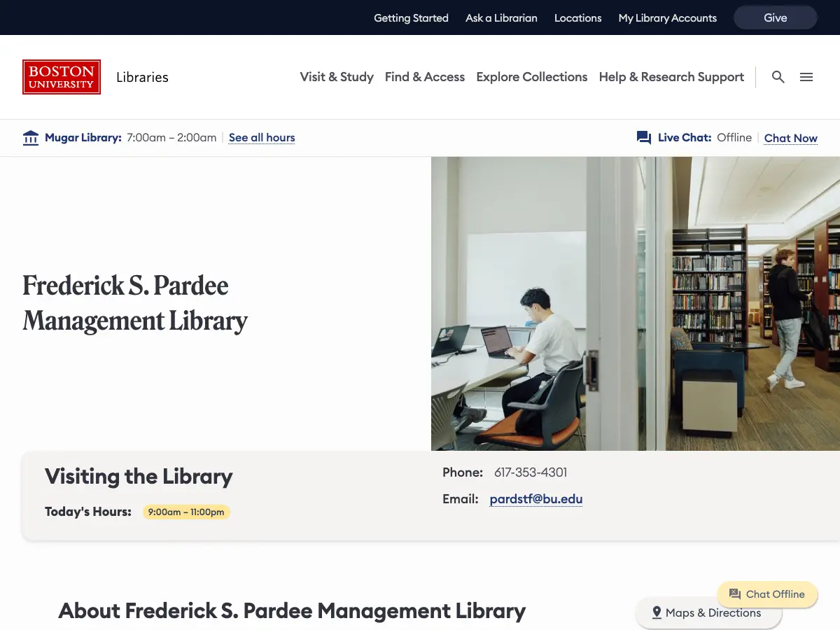Click the Chat Now link

click(x=790, y=138)
